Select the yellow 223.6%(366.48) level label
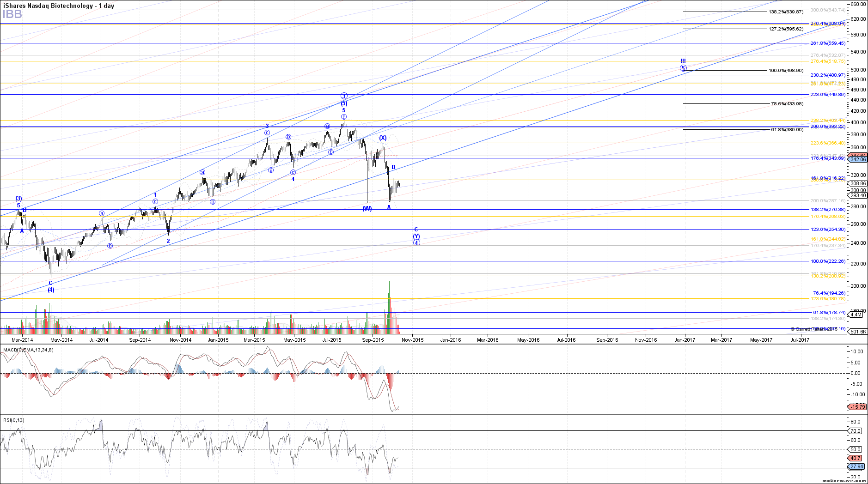Viewport: 868px width, 484px height. pos(828,143)
